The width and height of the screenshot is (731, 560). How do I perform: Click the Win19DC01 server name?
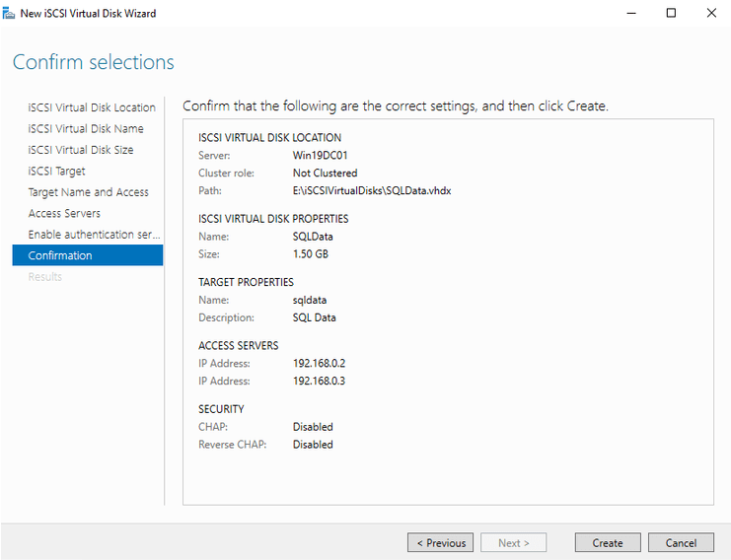point(320,155)
